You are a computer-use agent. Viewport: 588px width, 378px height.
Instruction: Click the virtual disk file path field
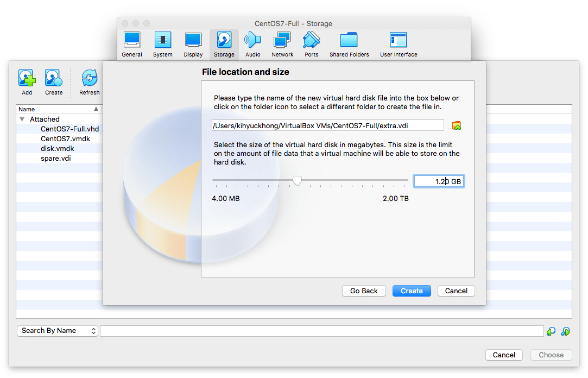(328, 125)
